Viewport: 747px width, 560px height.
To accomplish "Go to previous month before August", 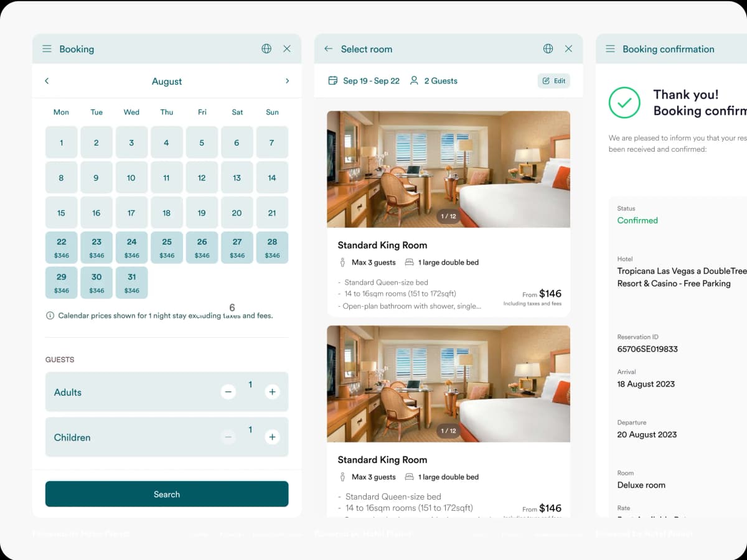I will coord(47,81).
